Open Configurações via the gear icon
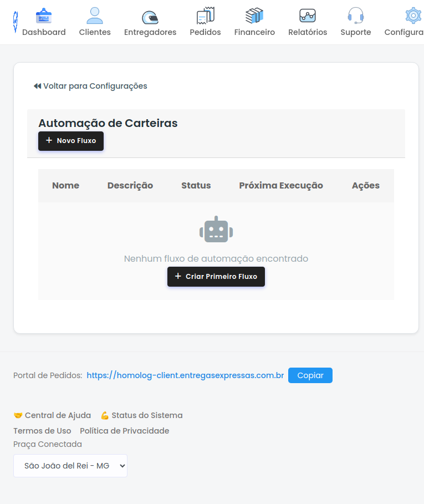 pyautogui.click(x=413, y=15)
